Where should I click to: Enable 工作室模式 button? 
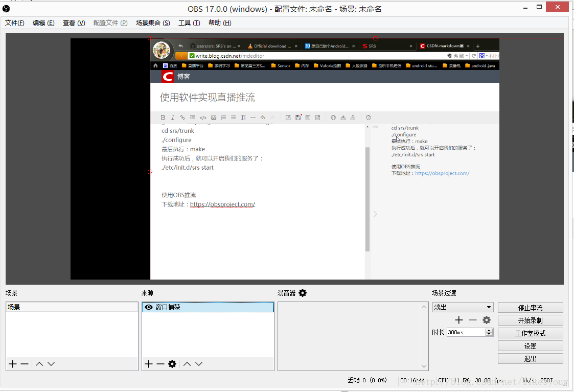pyautogui.click(x=531, y=333)
